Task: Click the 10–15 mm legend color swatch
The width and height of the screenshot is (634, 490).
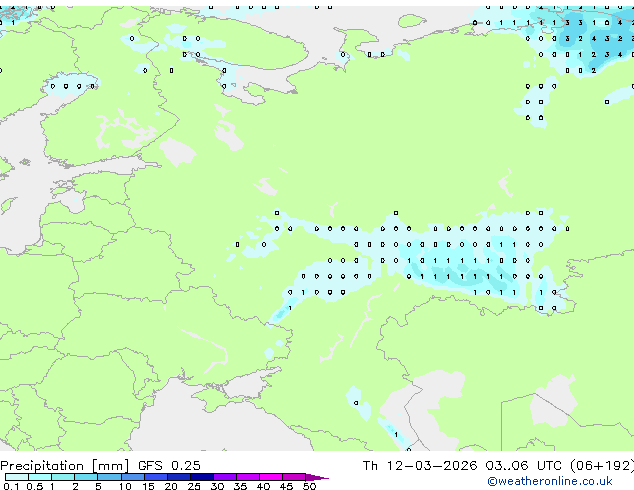Action: click(133, 477)
